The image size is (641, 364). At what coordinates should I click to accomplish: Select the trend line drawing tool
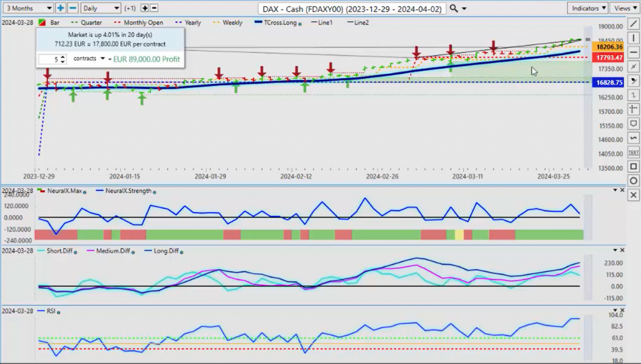coord(633,24)
